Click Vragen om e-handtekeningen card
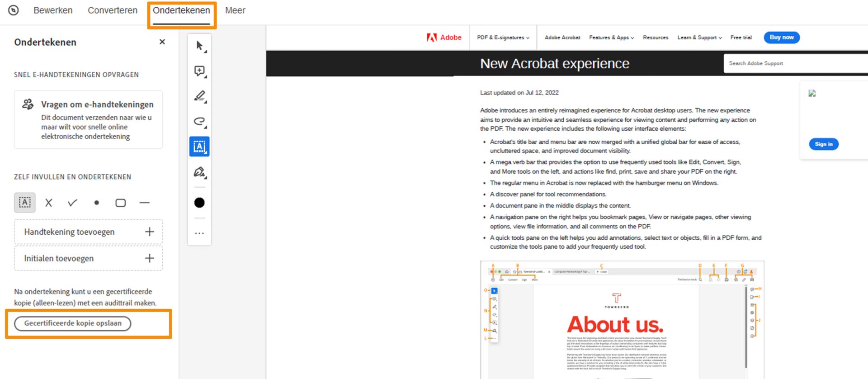Screen dimensions: 868x379 pyautogui.click(x=88, y=120)
